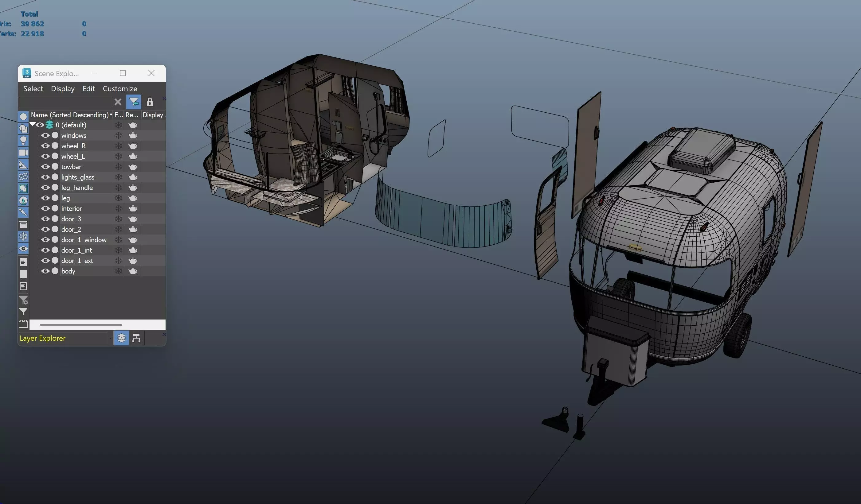861x504 pixels.
Task: Click the frozen snowflake for towbar row
Action: coord(118,167)
